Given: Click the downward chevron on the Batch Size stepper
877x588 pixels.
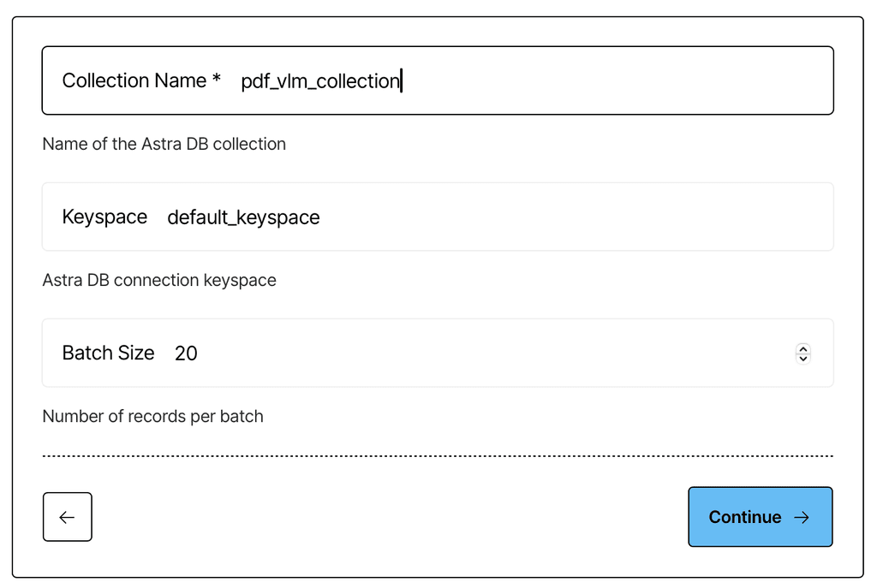Looking at the screenshot, I should (x=802, y=358).
